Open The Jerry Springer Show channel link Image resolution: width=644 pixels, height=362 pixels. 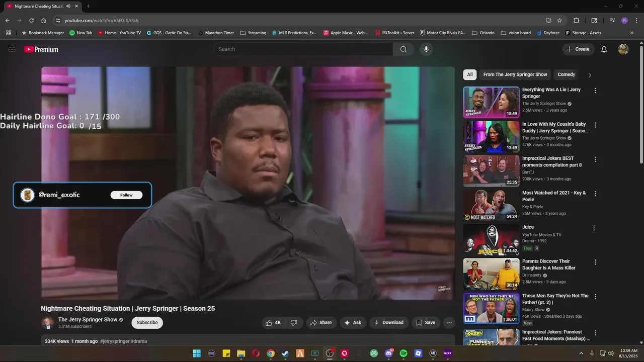88,320
